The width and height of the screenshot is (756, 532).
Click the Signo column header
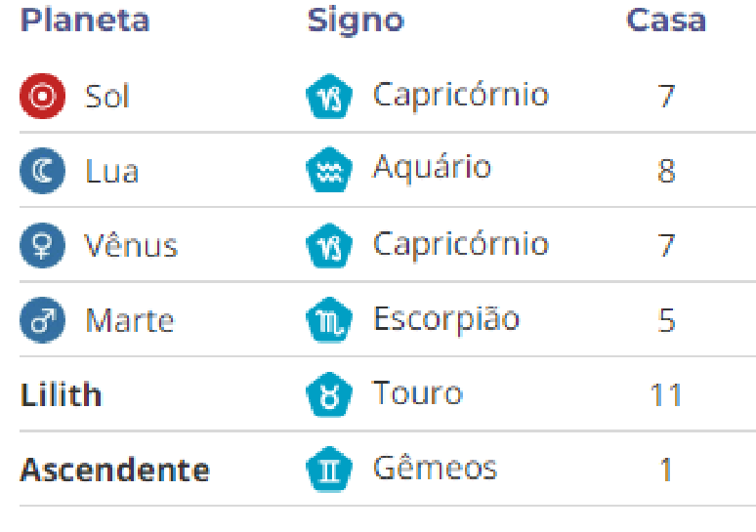356,20
